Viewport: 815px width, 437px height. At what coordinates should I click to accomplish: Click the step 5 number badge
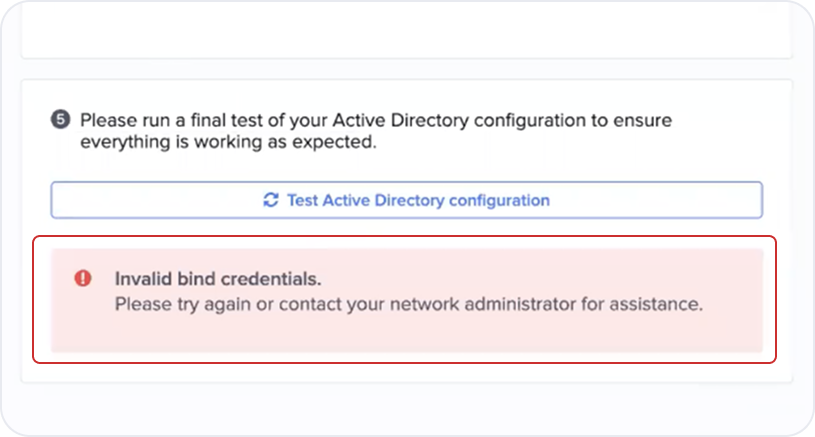[x=60, y=120]
